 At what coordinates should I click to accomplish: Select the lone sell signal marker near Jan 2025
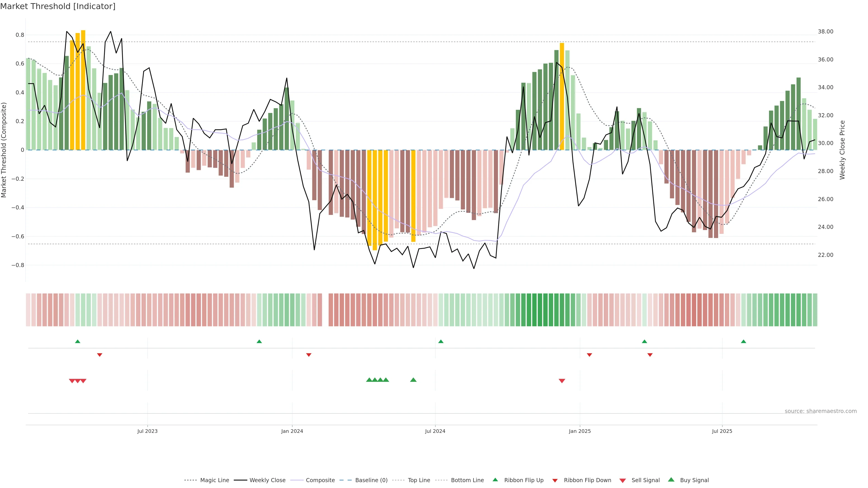[562, 381]
